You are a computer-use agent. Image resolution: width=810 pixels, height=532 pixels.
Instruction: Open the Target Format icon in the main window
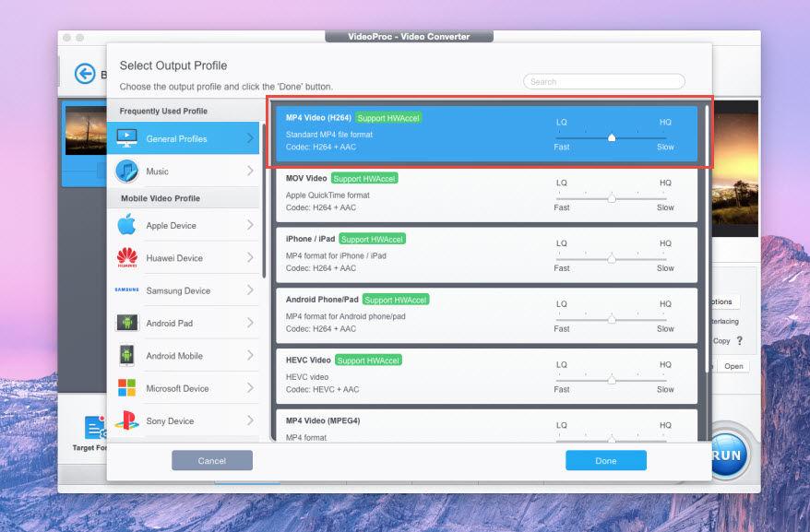pyautogui.click(x=95, y=428)
